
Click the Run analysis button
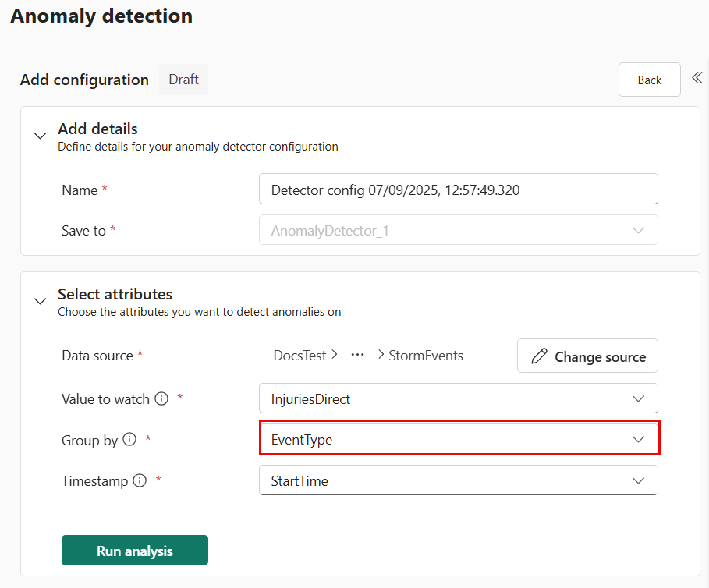pyautogui.click(x=134, y=550)
